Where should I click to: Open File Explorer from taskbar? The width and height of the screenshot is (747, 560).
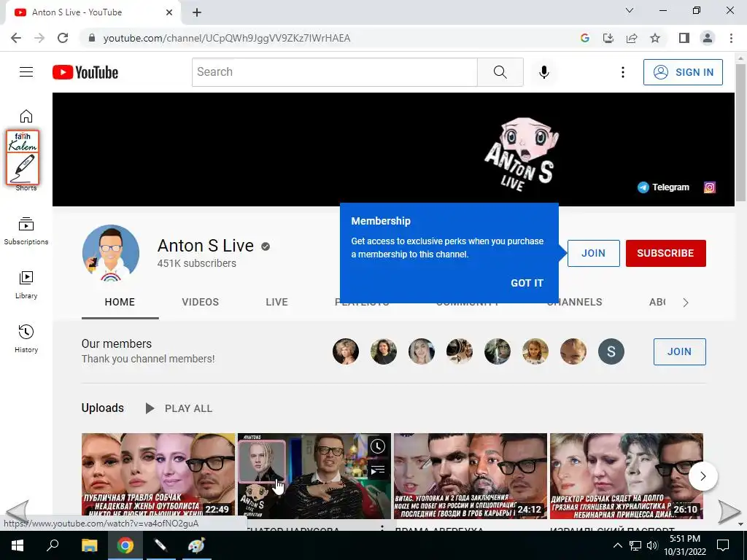[89, 545]
